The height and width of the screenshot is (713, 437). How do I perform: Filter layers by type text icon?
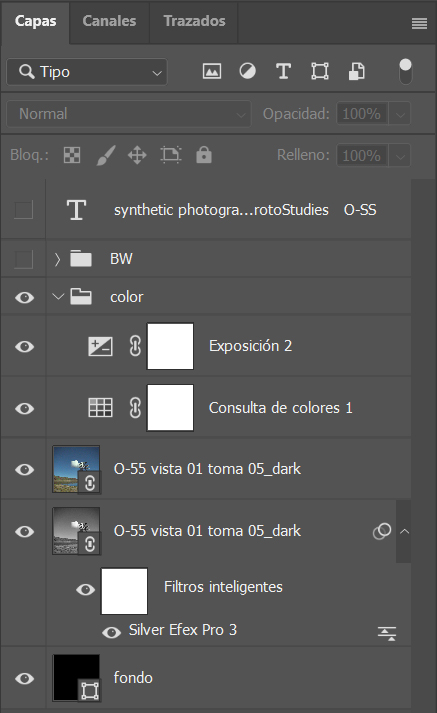click(x=283, y=71)
